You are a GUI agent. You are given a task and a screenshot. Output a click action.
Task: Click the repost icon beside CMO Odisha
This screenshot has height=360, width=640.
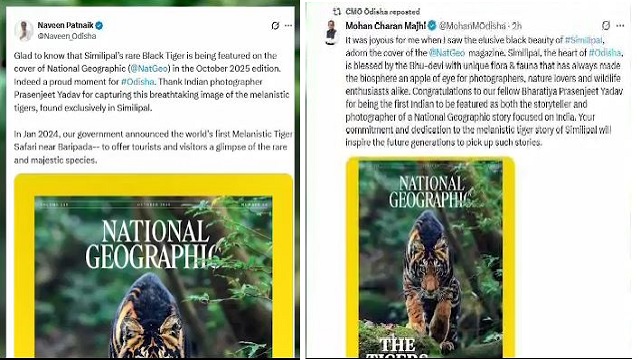point(337,12)
